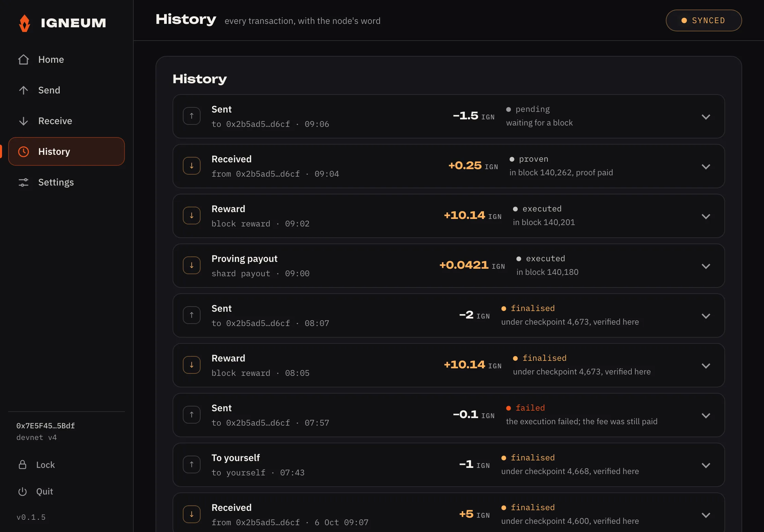The width and height of the screenshot is (764, 532).
Task: Click the SYNCED status pill
Action: (x=704, y=20)
